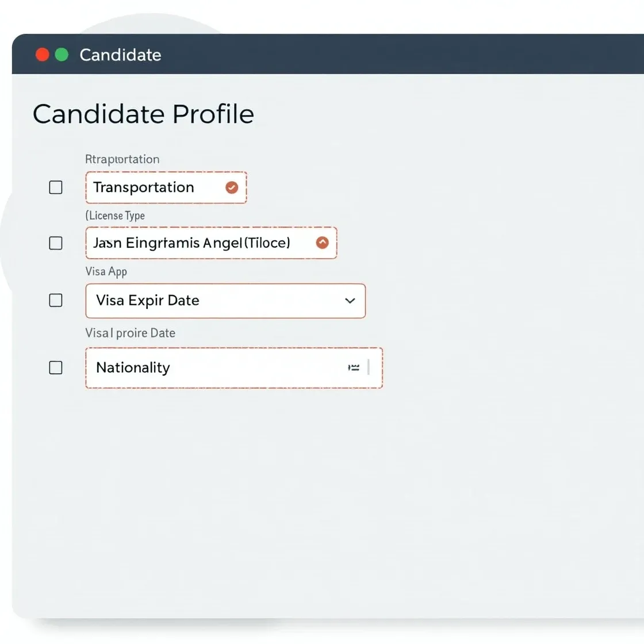Open the Visa Expir Date dropdown

(225, 301)
